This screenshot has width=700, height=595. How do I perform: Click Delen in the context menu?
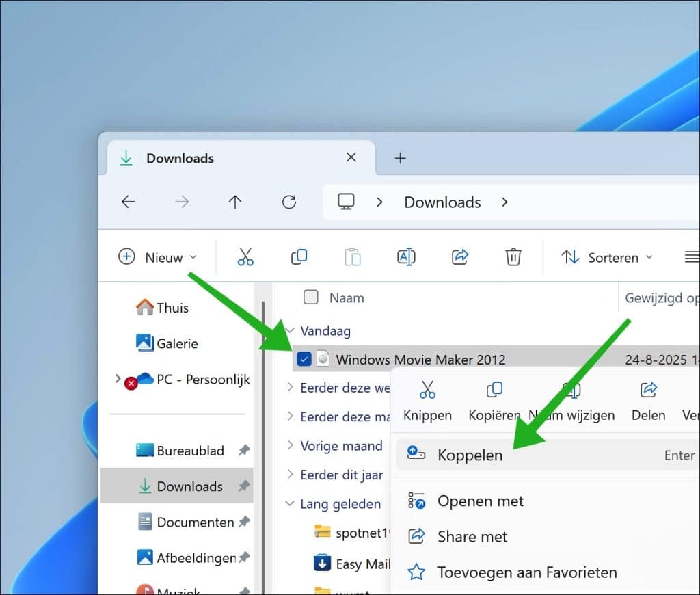(x=648, y=401)
